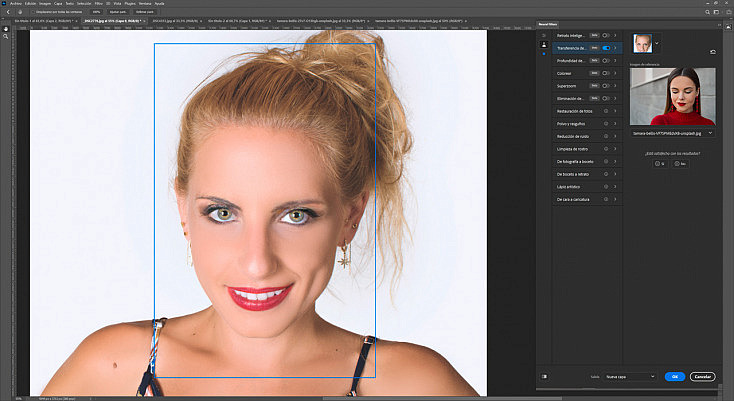This screenshot has width=734, height=401.
Task: Open the Imagen menu
Action: tap(45, 3)
